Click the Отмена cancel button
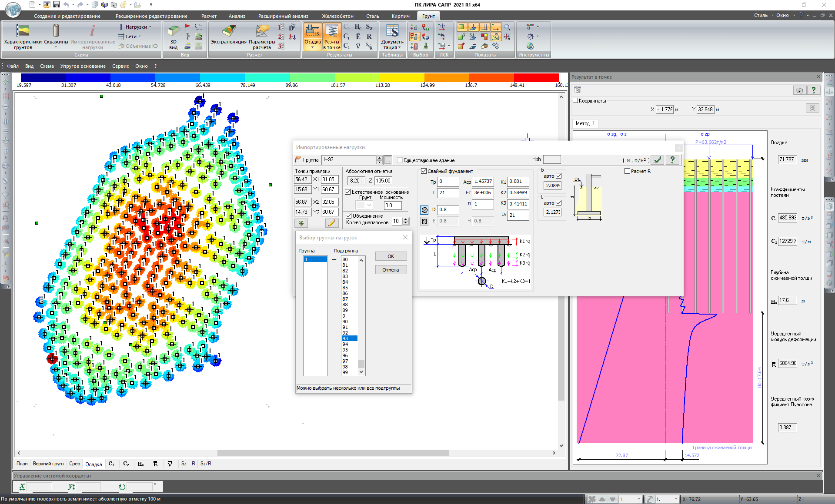The height and width of the screenshot is (504, 835). tap(391, 270)
